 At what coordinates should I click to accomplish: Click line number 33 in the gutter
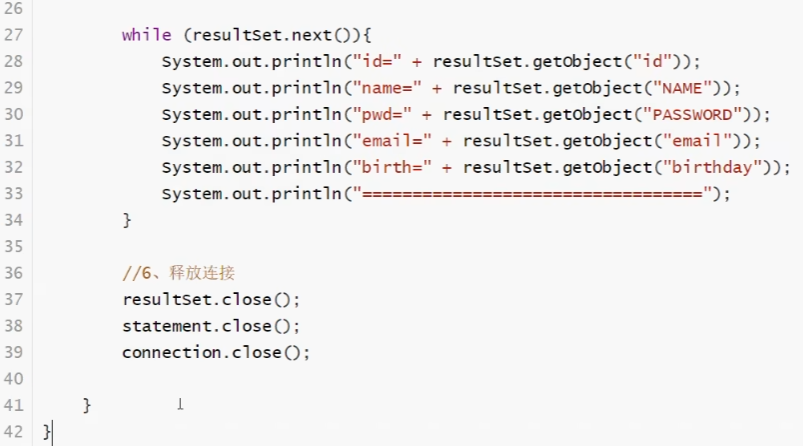click(14, 194)
